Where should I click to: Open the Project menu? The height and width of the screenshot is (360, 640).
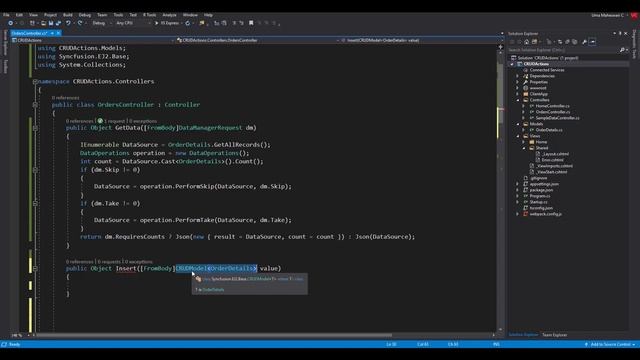50,15
